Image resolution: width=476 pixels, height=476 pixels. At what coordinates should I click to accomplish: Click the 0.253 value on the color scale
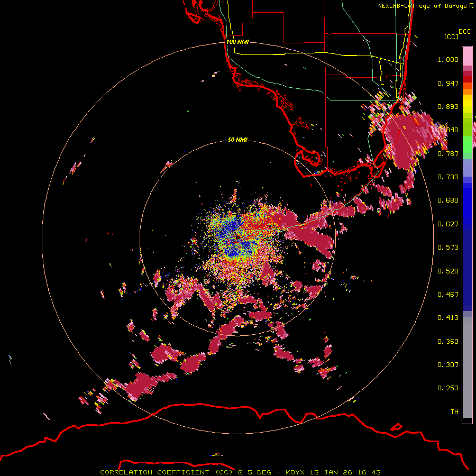pyautogui.click(x=448, y=388)
